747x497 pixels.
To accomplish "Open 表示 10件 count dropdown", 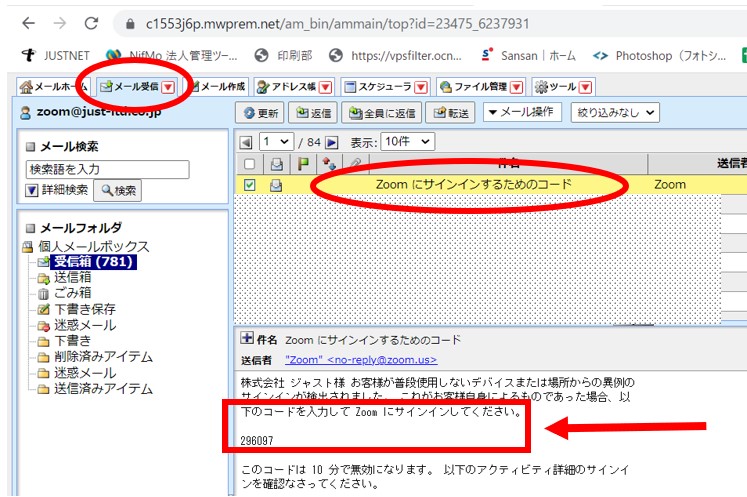I will pos(407,142).
